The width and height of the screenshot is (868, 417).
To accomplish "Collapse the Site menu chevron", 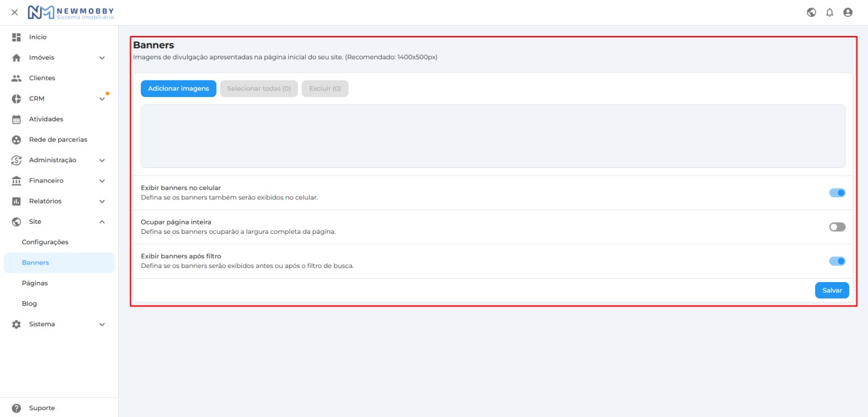I will click(x=102, y=222).
